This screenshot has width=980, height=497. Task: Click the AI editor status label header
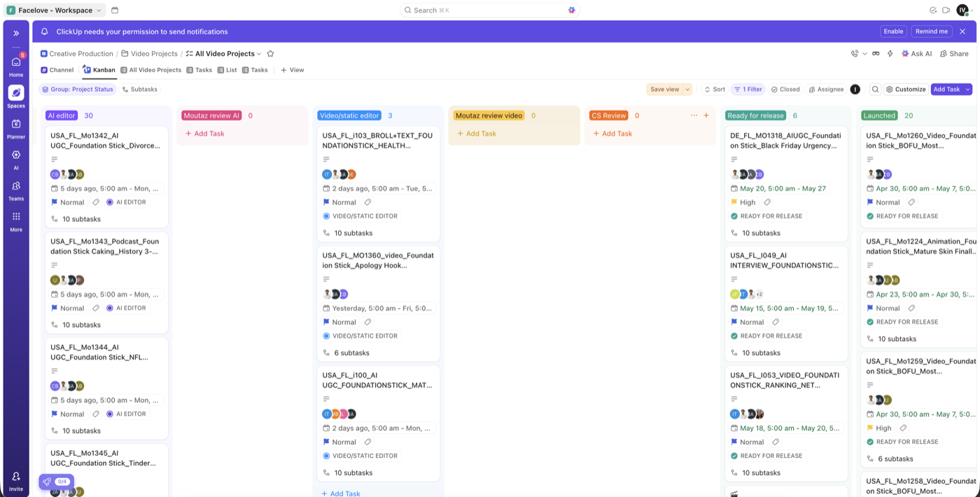[62, 115]
